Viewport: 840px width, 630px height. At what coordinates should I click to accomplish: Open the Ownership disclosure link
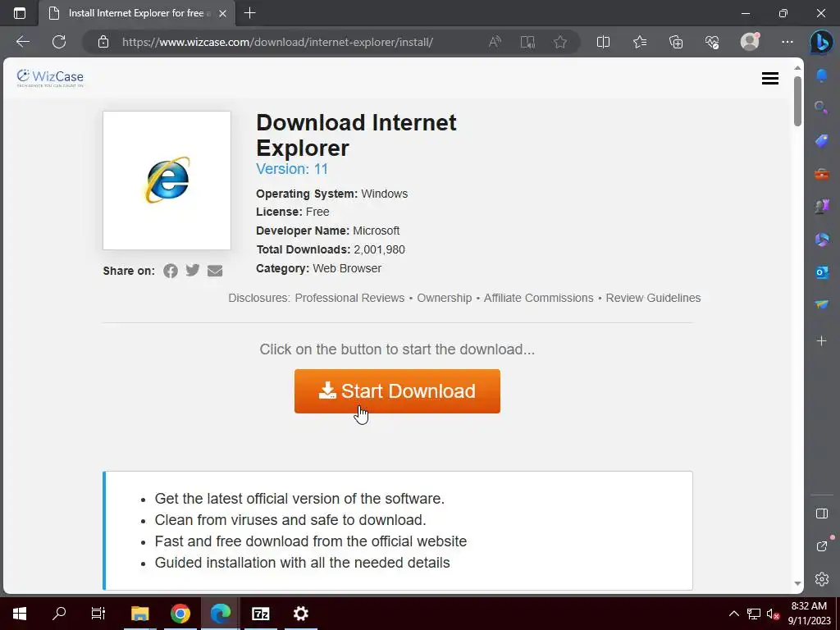[444, 298]
